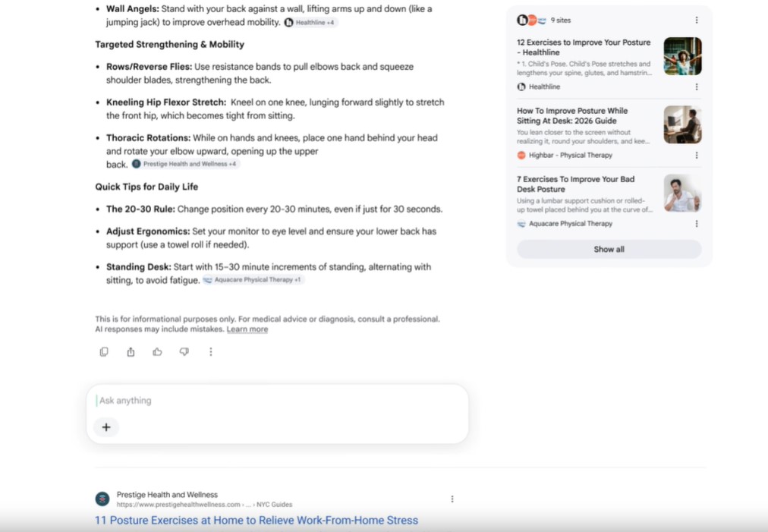Click the Standing Desk bullet
Screen dimensions: 768x532
(x=269, y=273)
